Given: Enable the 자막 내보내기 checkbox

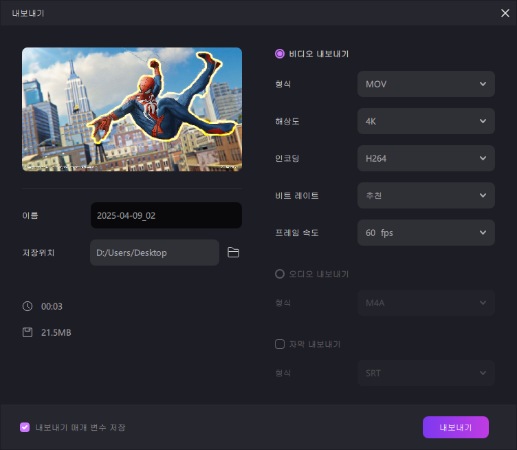Looking at the screenshot, I should click(x=280, y=344).
